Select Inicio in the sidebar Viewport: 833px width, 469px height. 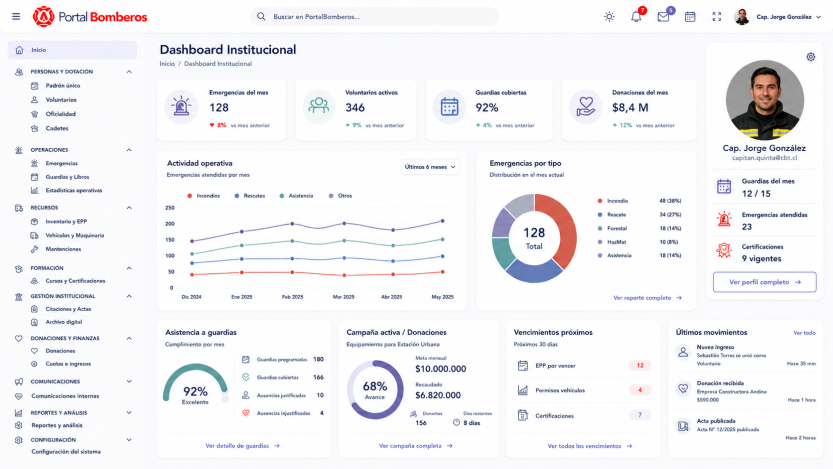point(72,50)
